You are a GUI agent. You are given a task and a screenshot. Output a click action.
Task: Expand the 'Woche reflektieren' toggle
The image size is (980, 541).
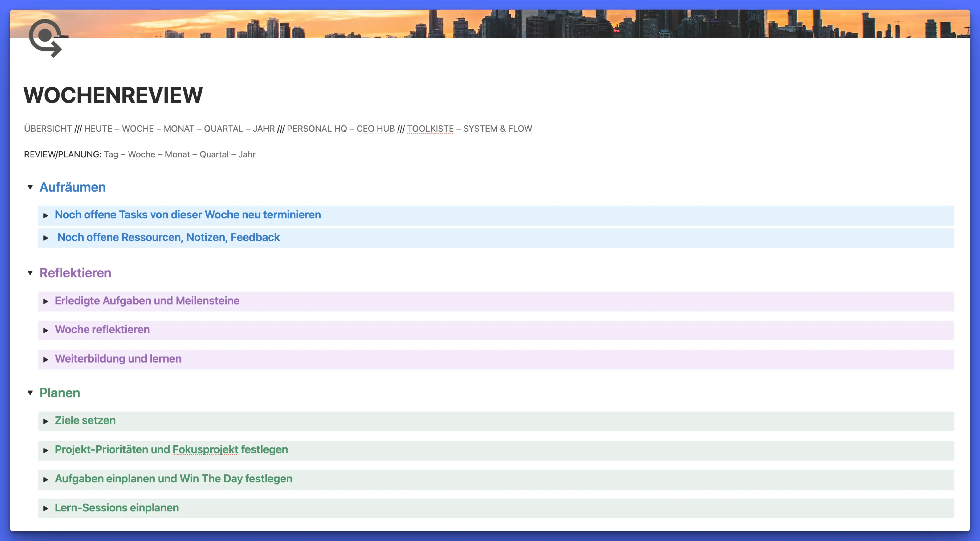46,330
